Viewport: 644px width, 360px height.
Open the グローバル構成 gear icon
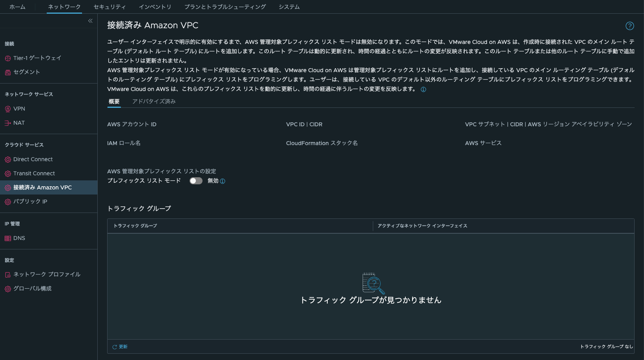point(7,289)
